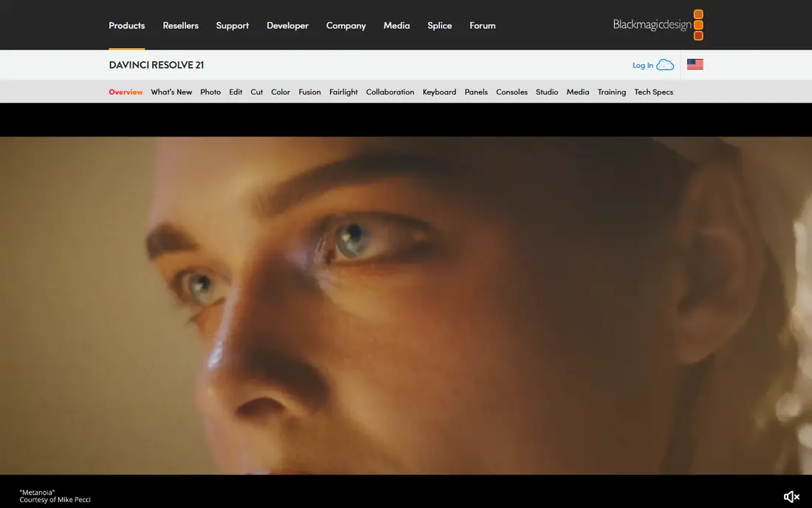Screen dimensions: 812x508
Task: Open the Tech Specs tab
Action: point(653,92)
